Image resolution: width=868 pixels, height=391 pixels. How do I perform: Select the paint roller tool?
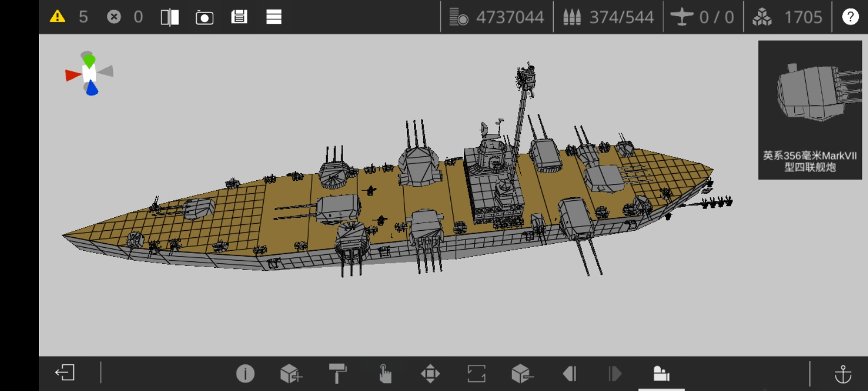coord(337,374)
